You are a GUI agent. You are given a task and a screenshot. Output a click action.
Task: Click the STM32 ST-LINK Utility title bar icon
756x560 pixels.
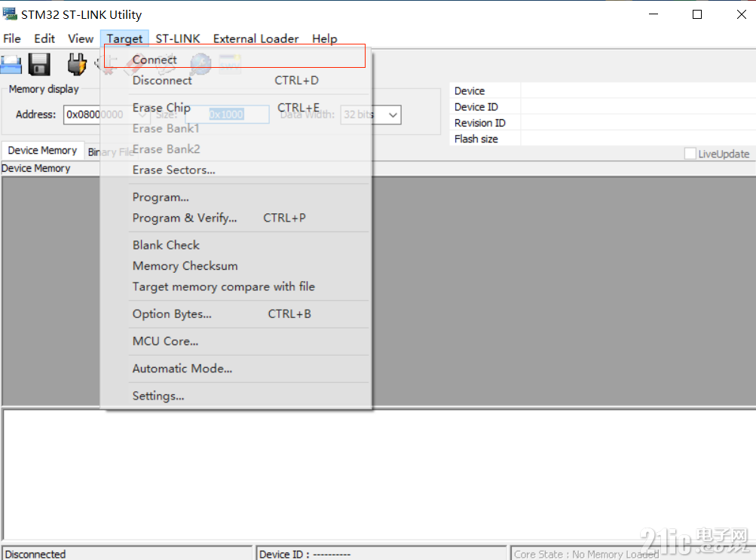(10, 14)
